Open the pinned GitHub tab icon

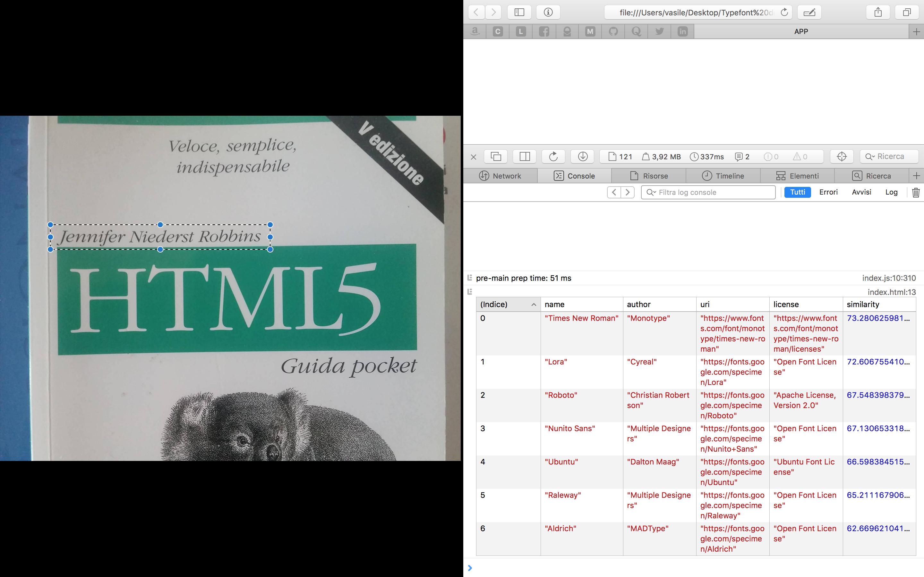[613, 32]
